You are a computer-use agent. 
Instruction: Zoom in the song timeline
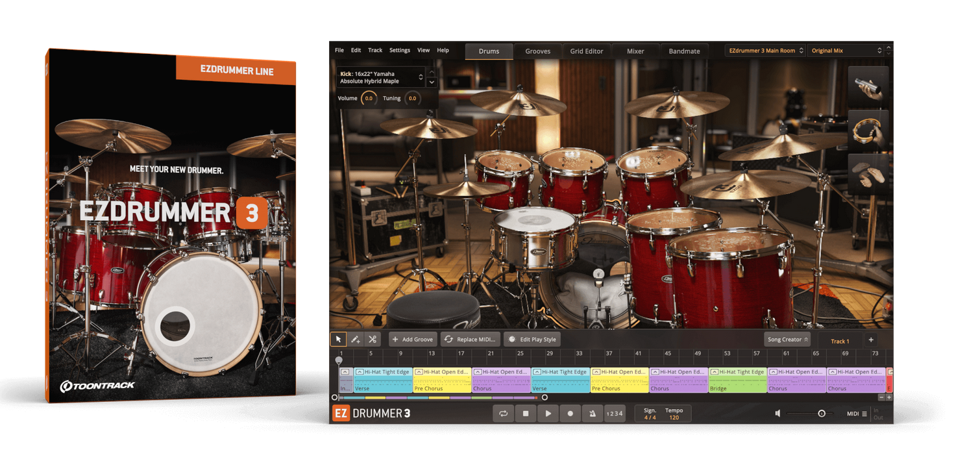[888, 397]
